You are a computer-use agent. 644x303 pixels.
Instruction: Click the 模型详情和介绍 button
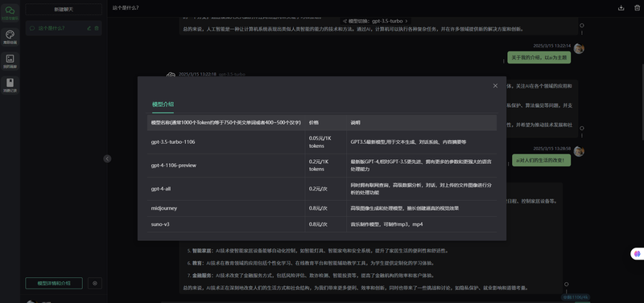[x=54, y=284]
